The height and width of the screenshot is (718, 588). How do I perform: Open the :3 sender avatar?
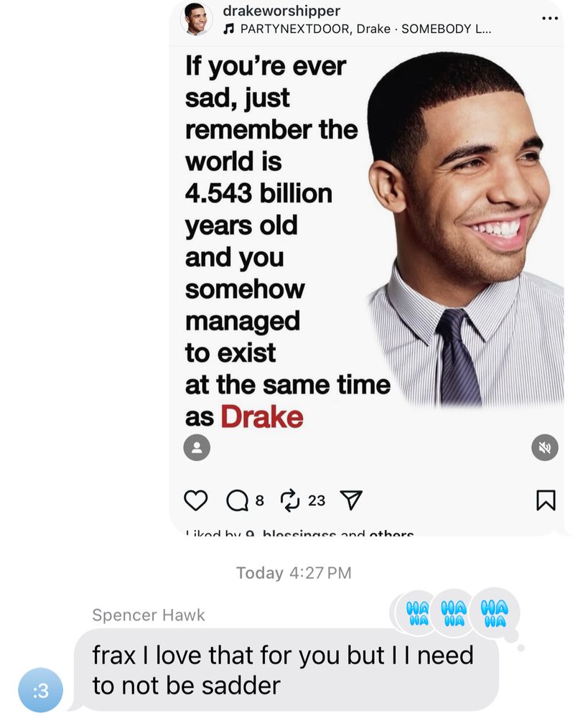click(40, 690)
